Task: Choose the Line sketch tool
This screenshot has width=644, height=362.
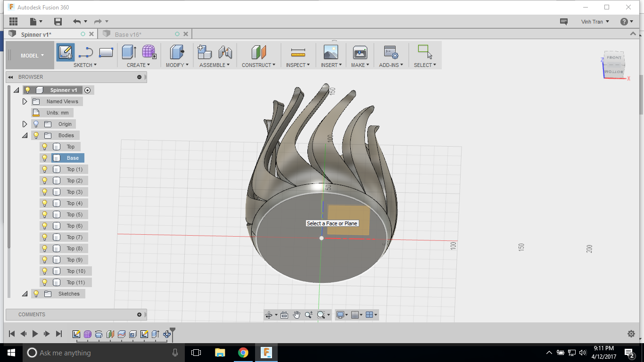Action: (x=85, y=52)
